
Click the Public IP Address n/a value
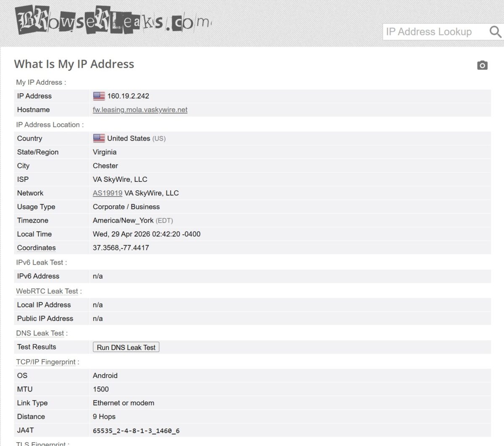coord(98,319)
